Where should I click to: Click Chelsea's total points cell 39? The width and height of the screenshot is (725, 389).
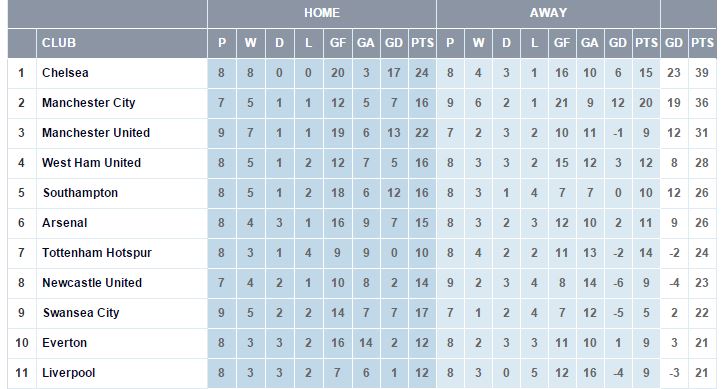702,73
